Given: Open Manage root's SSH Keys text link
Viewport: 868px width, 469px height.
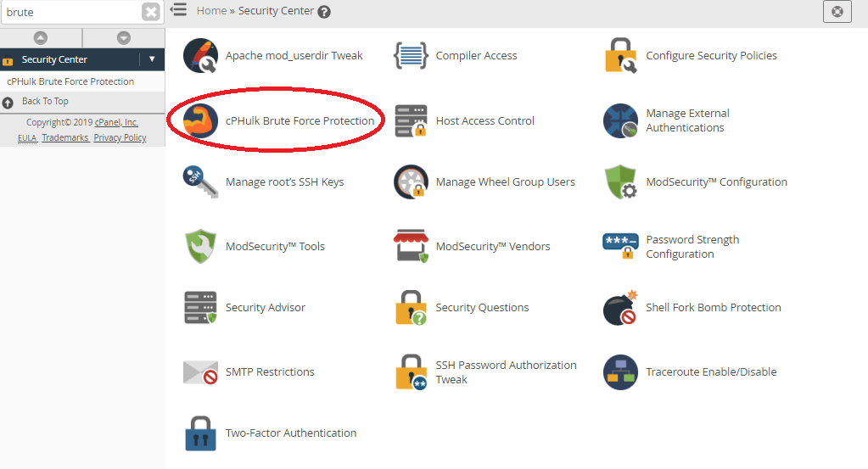Looking at the screenshot, I should pos(284,182).
